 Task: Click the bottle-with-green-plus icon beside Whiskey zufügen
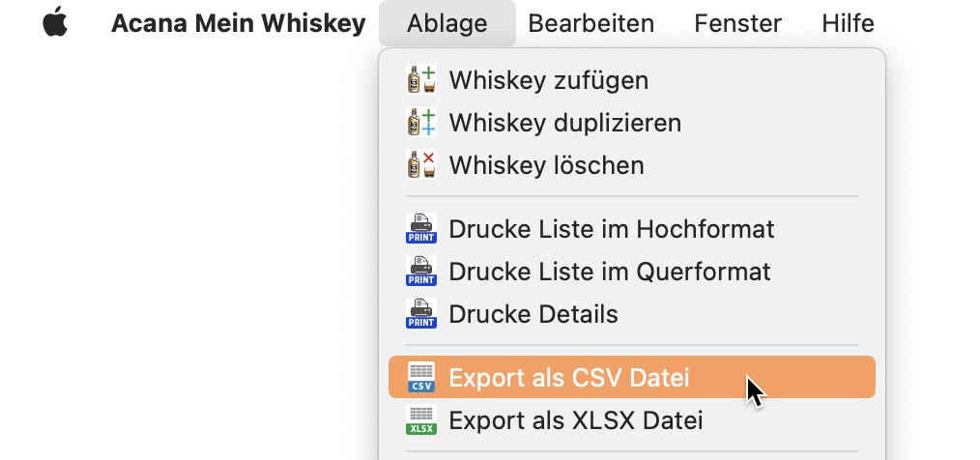(420, 80)
